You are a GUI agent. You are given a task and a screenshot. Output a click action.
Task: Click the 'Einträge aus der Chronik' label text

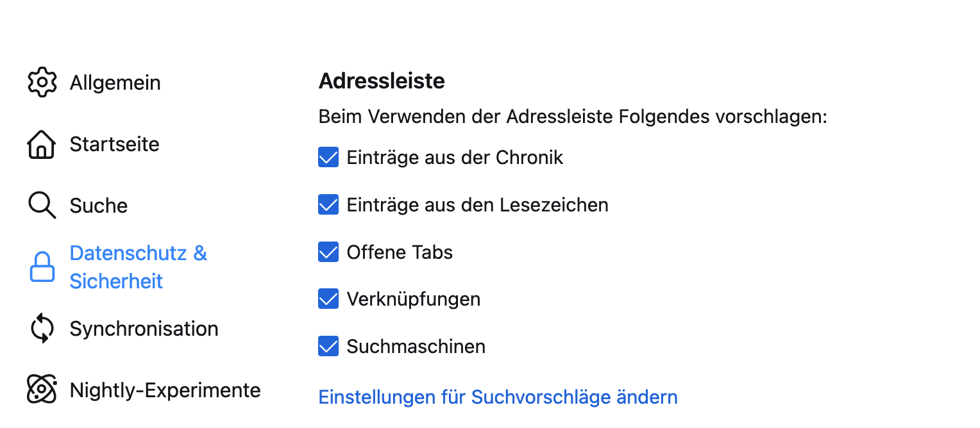point(455,158)
